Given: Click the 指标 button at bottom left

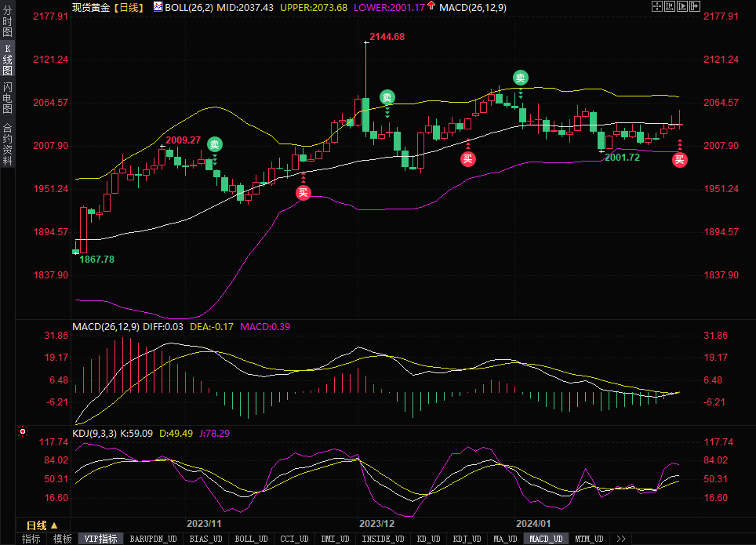Looking at the screenshot, I should [x=31, y=539].
